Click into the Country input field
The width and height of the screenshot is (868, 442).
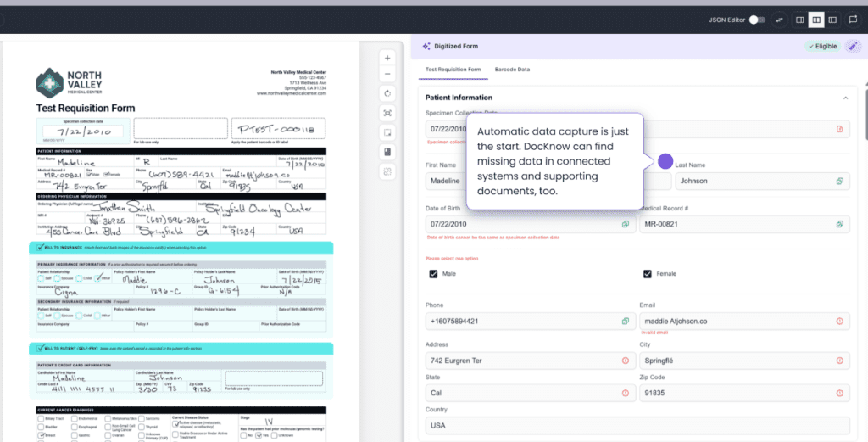[636, 425]
